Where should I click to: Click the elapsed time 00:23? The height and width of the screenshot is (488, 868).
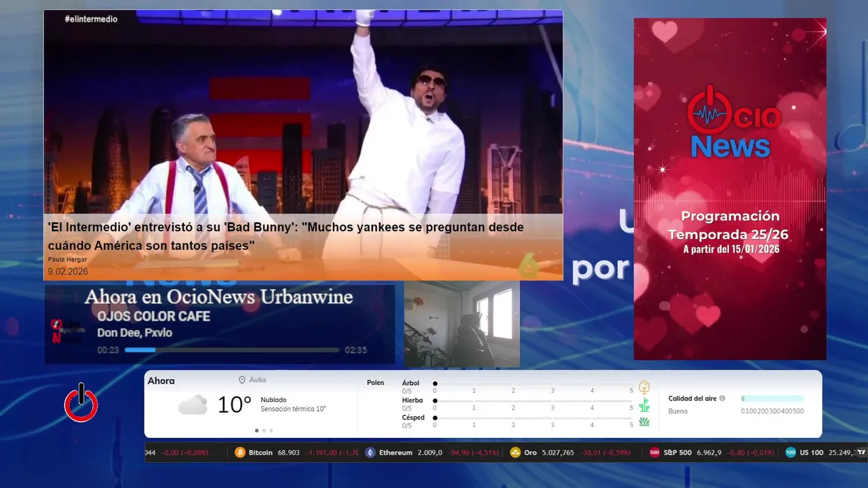pyautogui.click(x=108, y=350)
